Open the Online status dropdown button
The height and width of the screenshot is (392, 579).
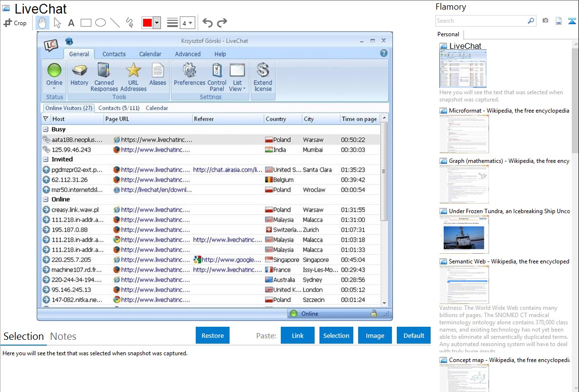tap(54, 77)
